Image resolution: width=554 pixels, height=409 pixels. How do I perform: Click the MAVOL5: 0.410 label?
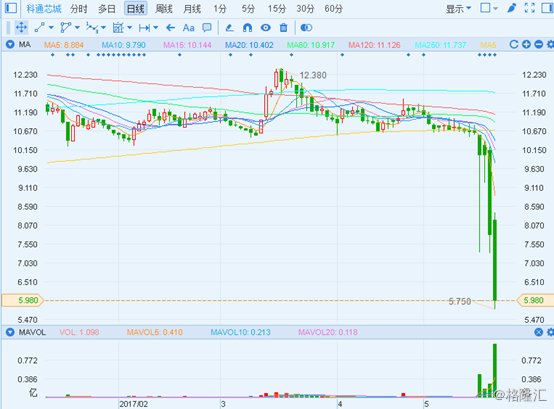(155, 332)
